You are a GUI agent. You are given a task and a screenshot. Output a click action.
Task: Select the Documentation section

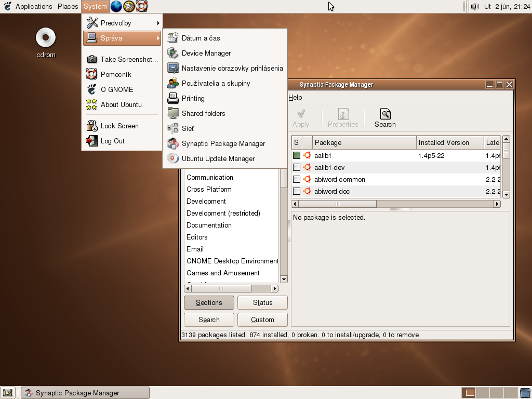(x=231, y=225)
